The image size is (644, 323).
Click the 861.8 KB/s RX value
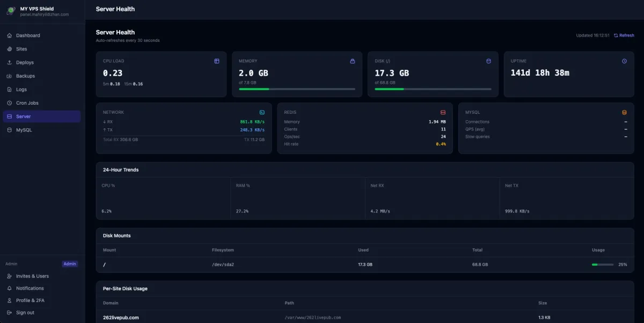[252, 122]
